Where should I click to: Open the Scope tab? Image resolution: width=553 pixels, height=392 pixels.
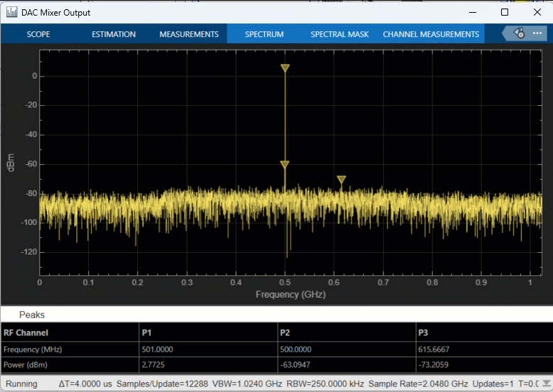pyautogui.click(x=38, y=34)
